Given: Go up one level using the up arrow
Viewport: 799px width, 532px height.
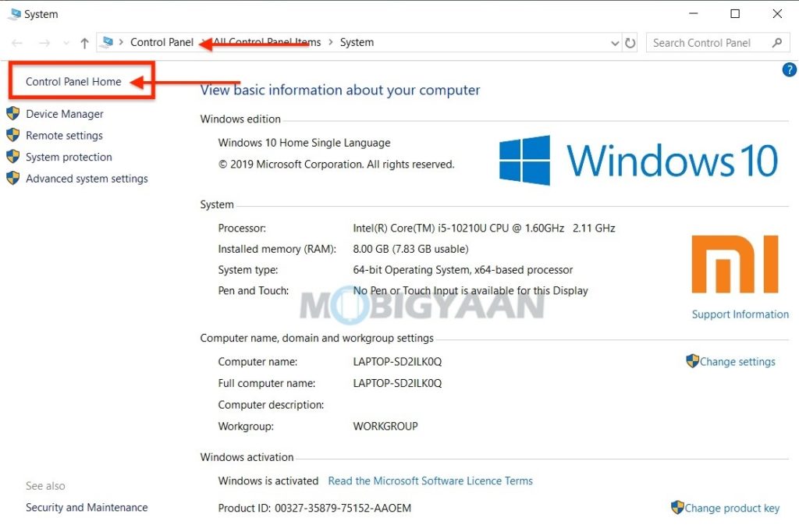Looking at the screenshot, I should [84, 43].
